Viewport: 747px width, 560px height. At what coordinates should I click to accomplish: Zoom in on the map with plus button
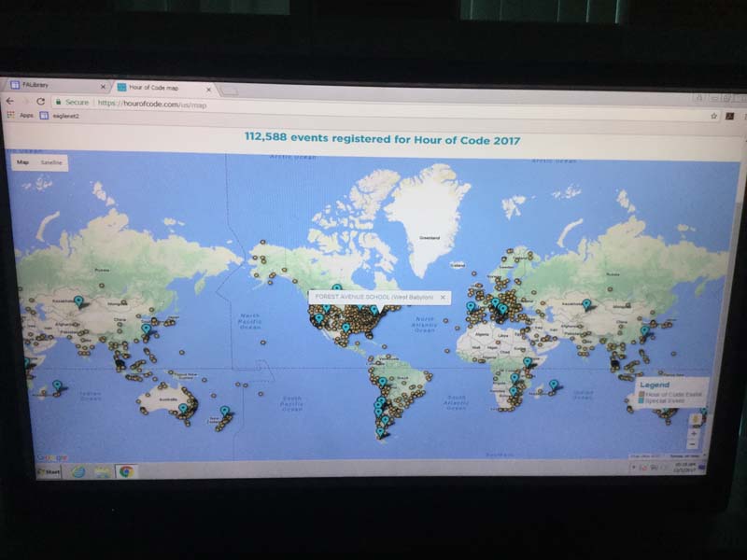click(x=694, y=434)
